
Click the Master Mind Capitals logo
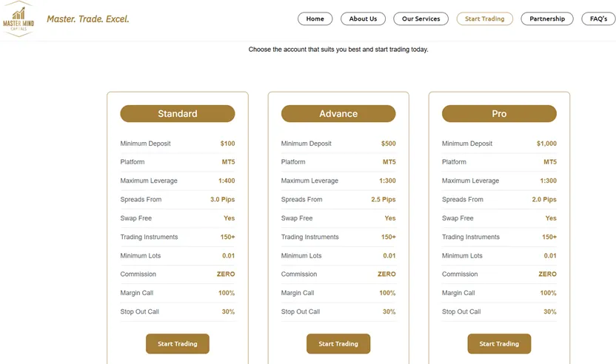pyautogui.click(x=19, y=18)
